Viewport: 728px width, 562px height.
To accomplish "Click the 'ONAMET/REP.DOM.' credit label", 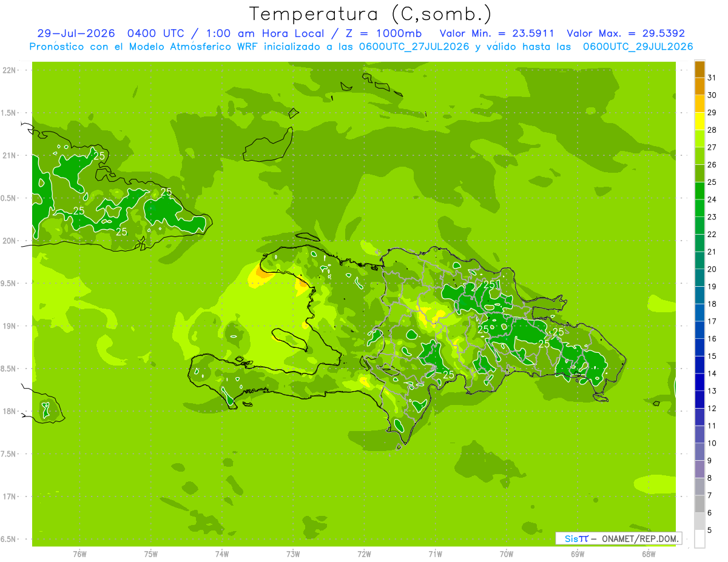I will pyautogui.click(x=641, y=538).
